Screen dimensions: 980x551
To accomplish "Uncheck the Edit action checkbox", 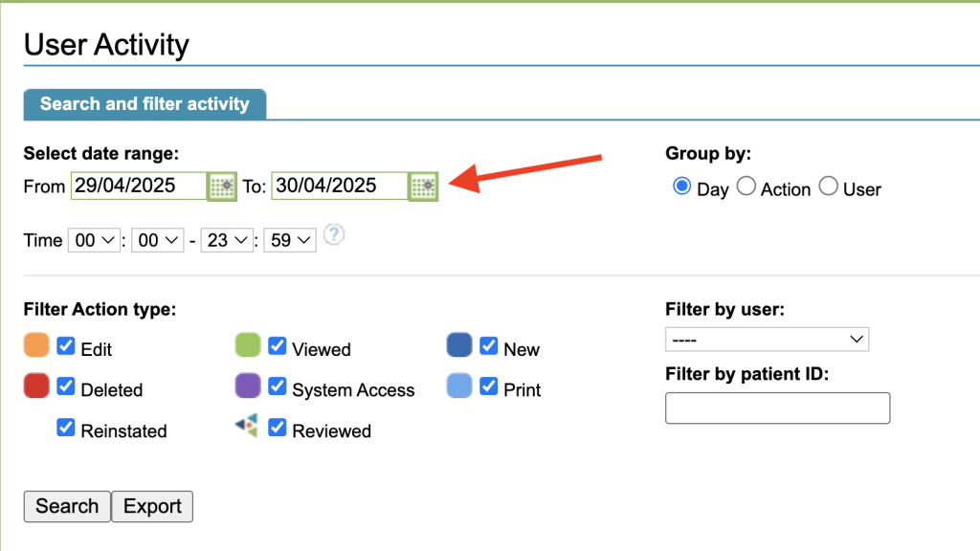I will 66,346.
